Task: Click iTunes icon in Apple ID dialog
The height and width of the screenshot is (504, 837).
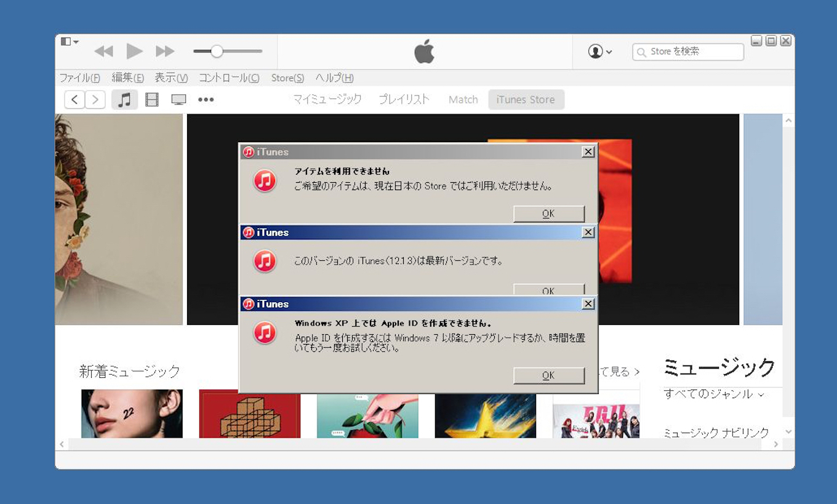Action: pos(265,333)
